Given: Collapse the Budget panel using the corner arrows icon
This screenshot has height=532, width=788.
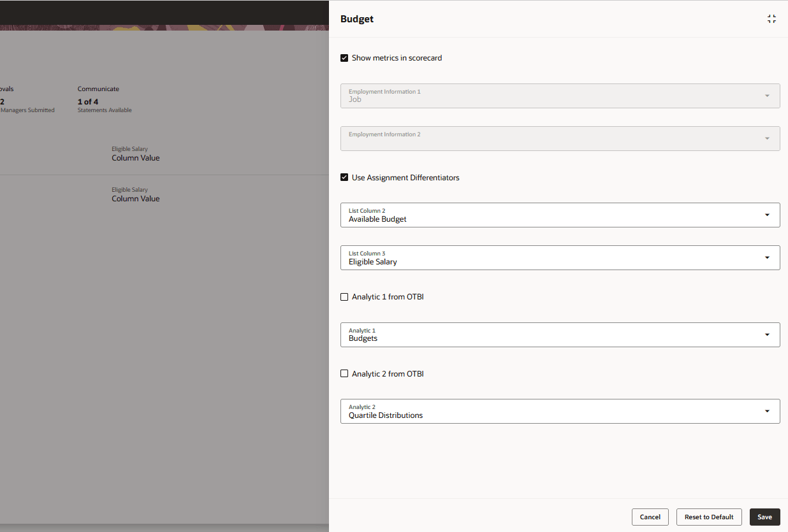Looking at the screenshot, I should (771, 18).
